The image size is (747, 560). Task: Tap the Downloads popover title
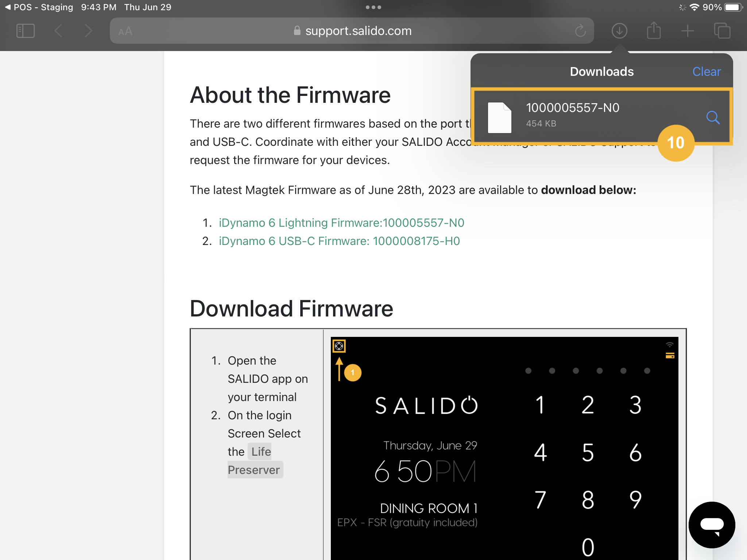602,71
